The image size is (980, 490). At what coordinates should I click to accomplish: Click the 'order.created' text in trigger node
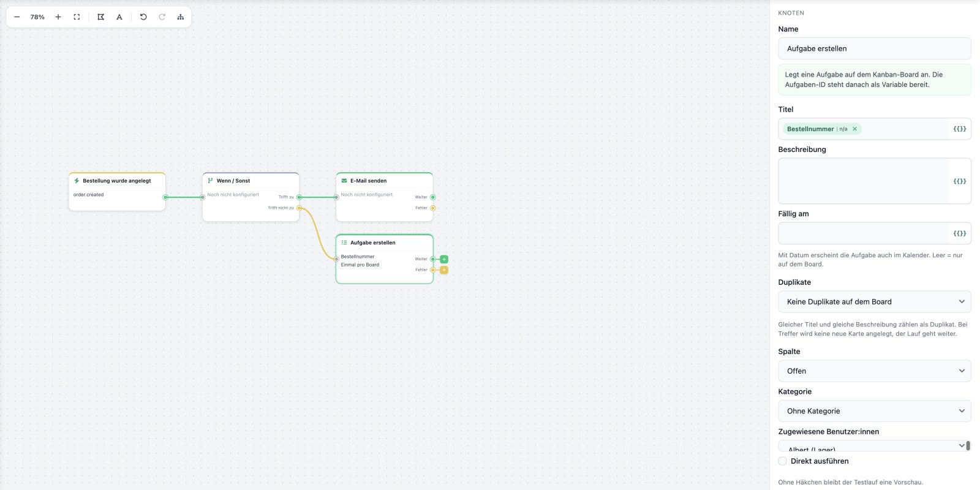[89, 195]
